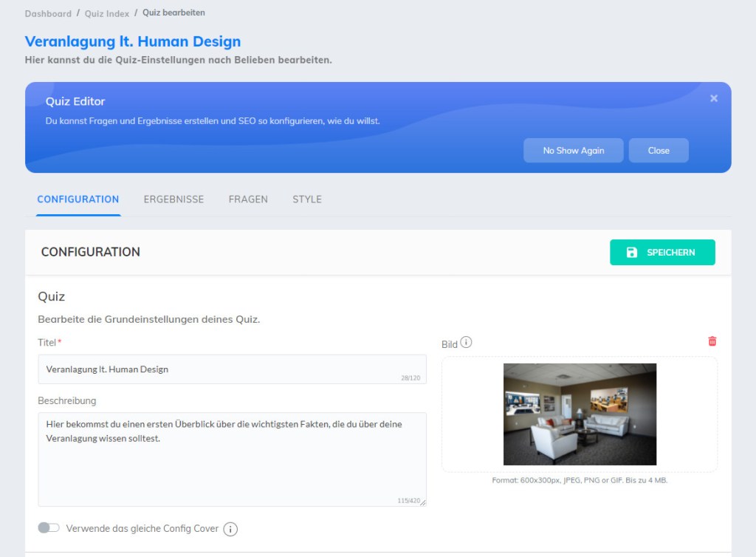
Task: Delete the quiz image via trash icon
Action: (712, 341)
